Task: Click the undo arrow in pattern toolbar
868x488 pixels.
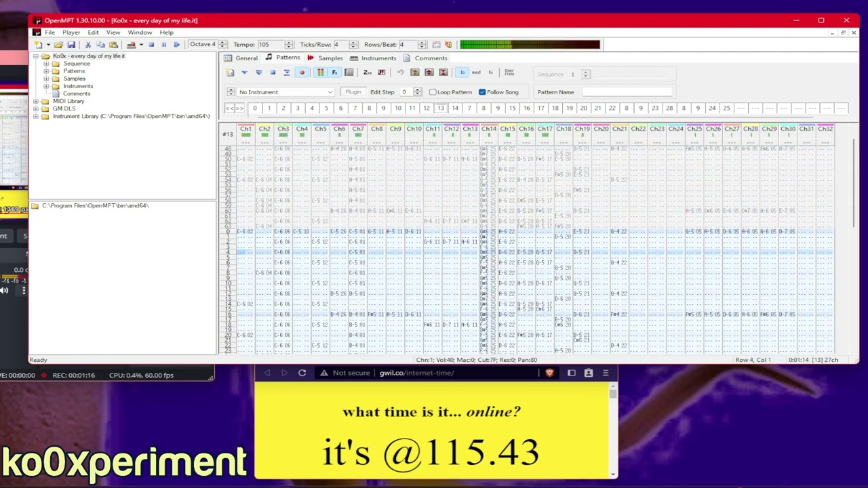Action: tap(400, 73)
